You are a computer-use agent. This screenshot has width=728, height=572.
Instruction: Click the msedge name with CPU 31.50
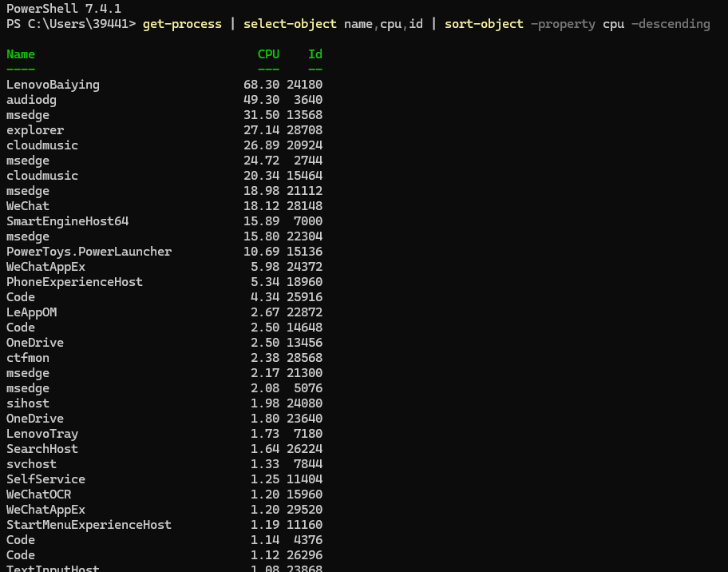coord(28,115)
